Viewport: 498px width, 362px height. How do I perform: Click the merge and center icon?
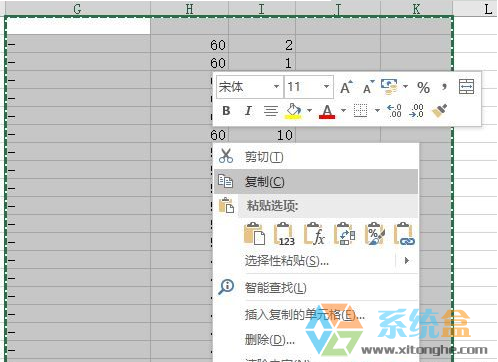(x=466, y=87)
